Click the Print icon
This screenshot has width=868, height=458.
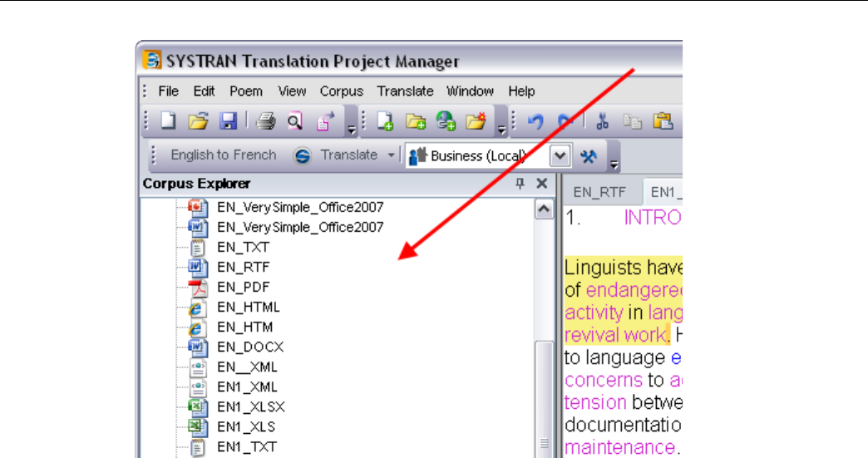tap(266, 121)
